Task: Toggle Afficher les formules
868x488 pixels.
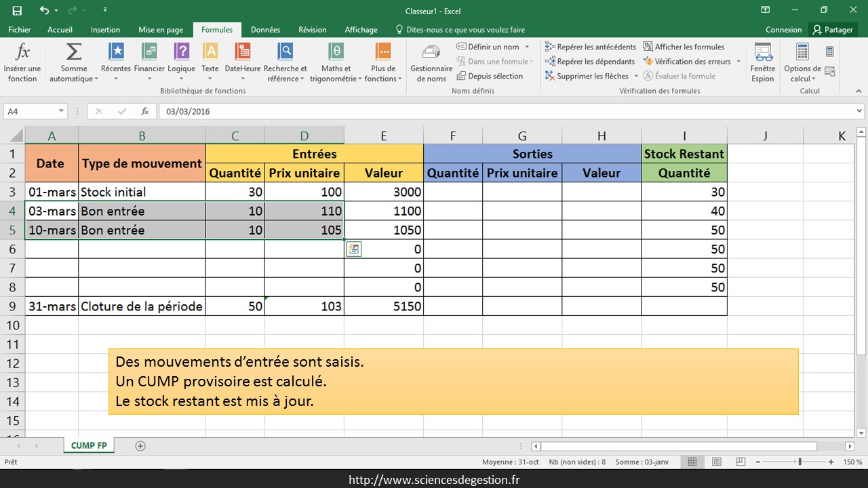Action: click(684, 47)
